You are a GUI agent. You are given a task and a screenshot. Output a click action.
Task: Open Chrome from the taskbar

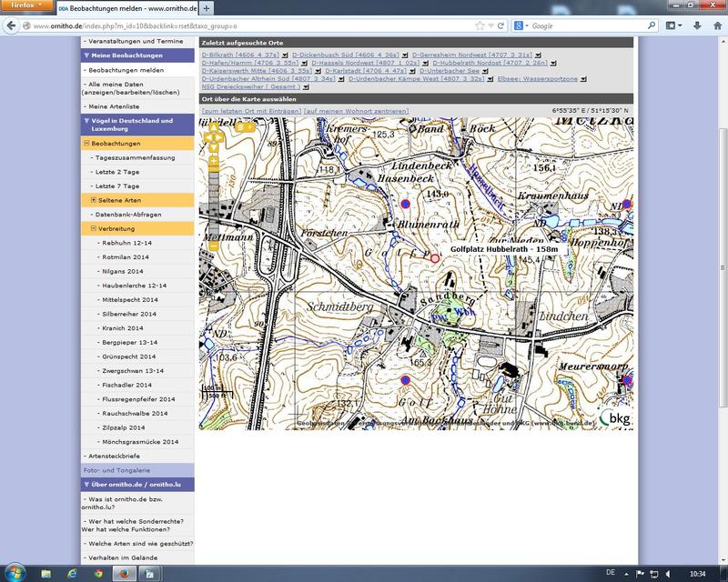pos(98,574)
